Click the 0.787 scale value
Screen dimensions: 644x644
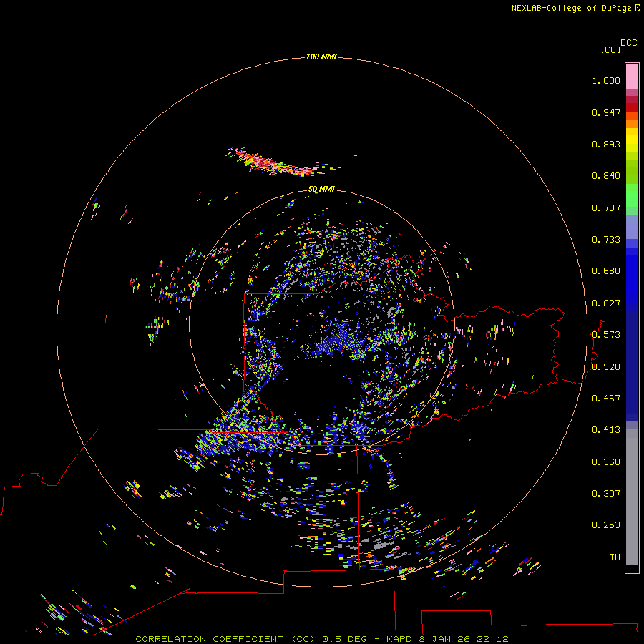point(606,208)
